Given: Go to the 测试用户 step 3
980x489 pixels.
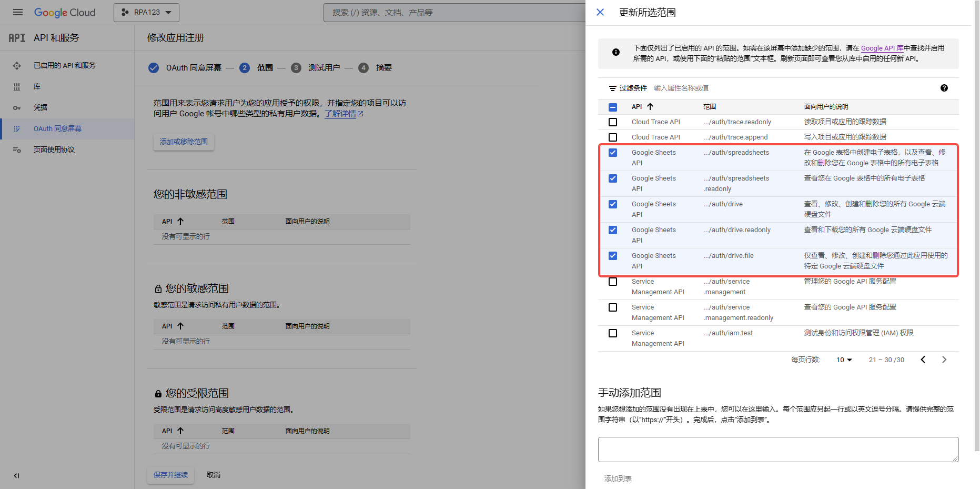Looking at the screenshot, I should point(316,68).
